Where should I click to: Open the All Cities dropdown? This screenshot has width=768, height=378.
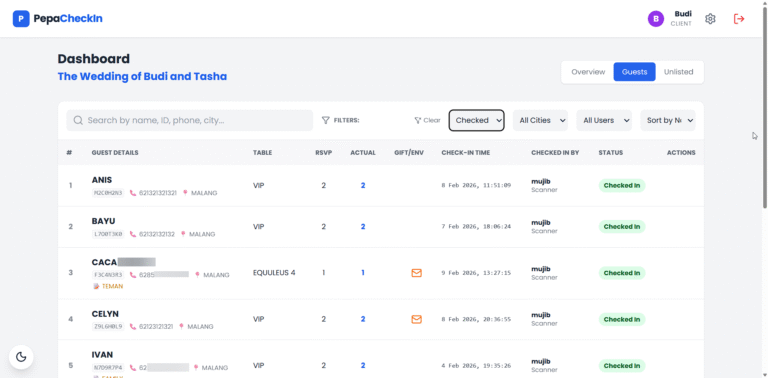[x=540, y=120]
